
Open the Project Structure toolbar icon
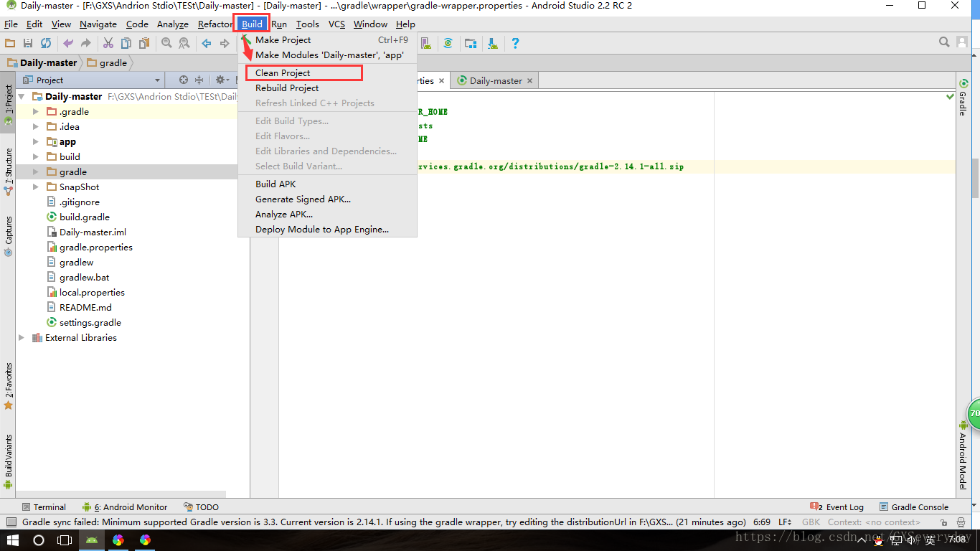(x=470, y=43)
